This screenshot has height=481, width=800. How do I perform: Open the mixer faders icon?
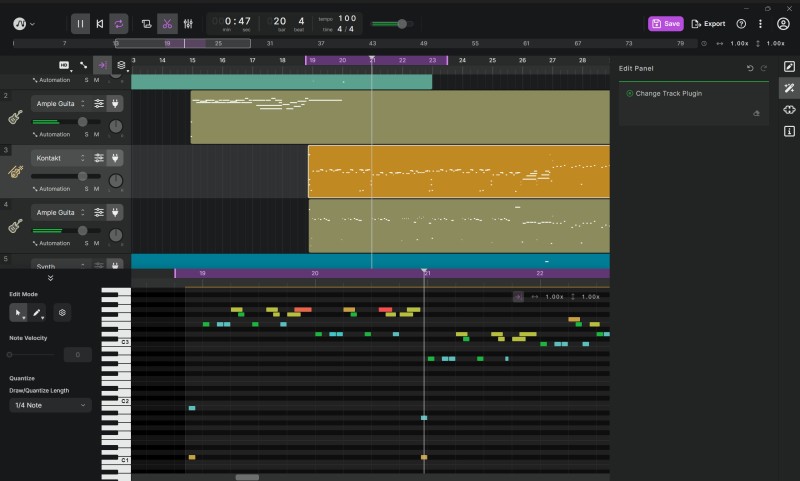pos(188,23)
